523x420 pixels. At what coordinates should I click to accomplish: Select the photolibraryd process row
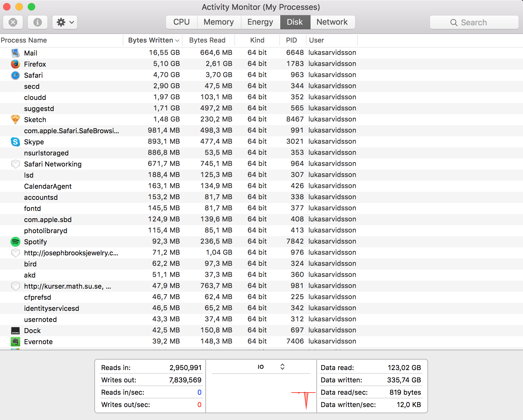tap(261, 230)
